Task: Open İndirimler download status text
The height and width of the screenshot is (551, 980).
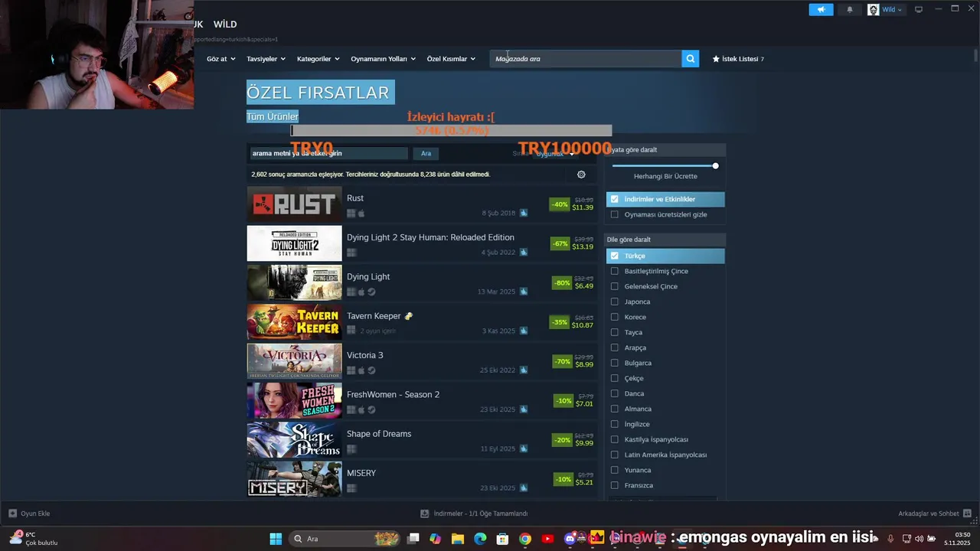Action: 481,514
